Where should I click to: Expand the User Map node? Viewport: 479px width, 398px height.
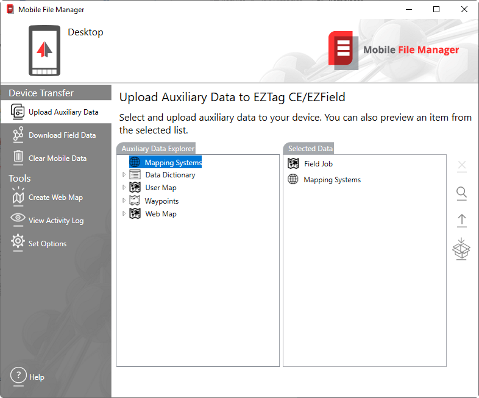point(124,187)
